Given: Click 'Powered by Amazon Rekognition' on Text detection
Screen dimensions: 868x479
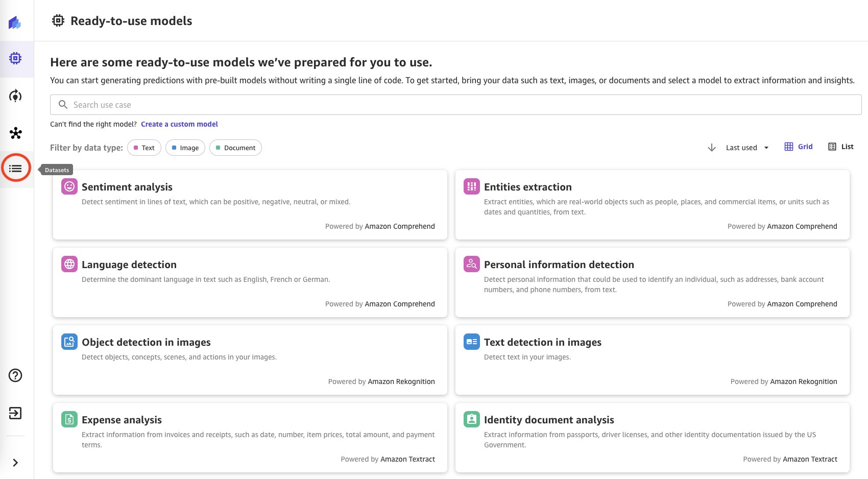Looking at the screenshot, I should 784,381.
